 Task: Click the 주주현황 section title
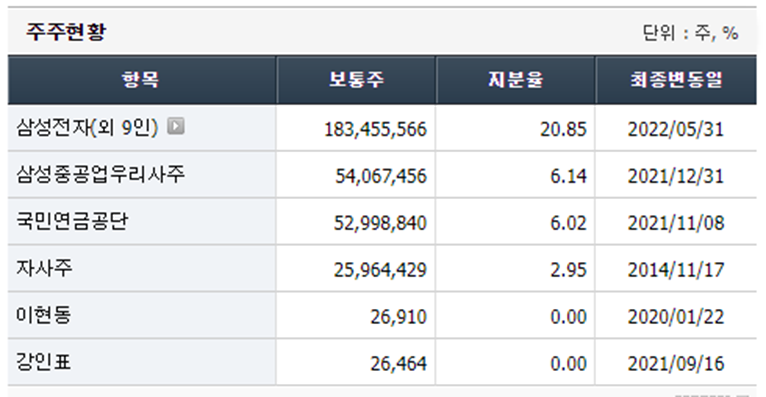point(66,32)
